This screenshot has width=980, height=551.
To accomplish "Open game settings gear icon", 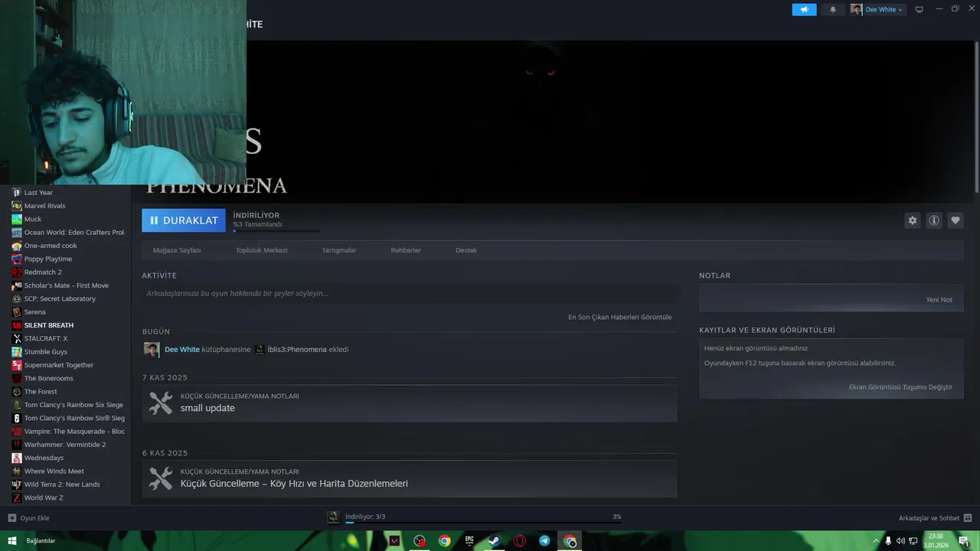I will point(913,220).
